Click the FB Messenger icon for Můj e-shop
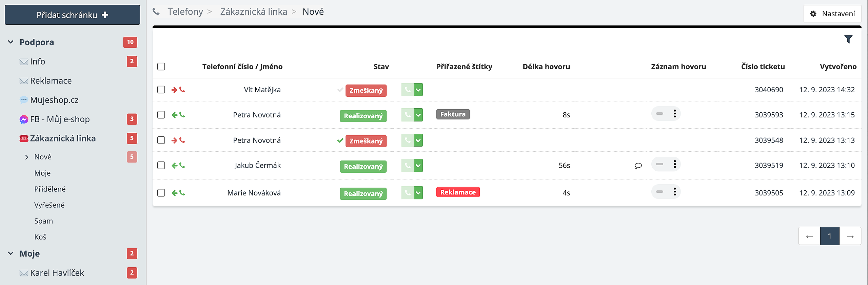868x285 pixels. point(24,119)
